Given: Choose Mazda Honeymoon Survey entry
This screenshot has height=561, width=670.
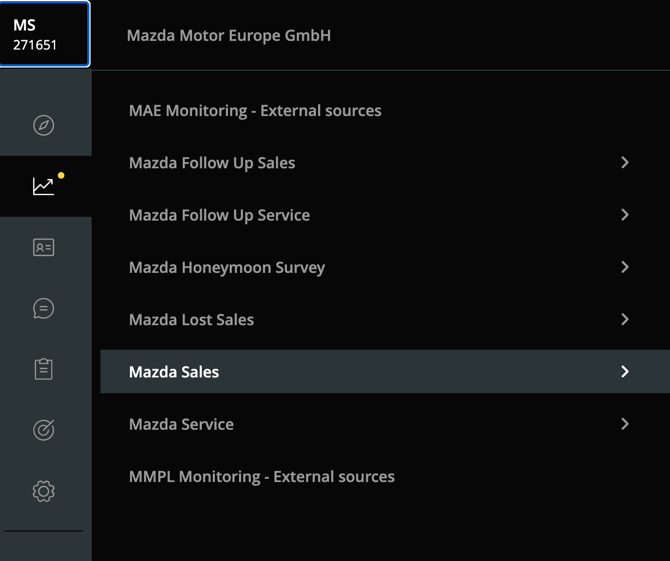Looking at the screenshot, I should click(x=227, y=267).
